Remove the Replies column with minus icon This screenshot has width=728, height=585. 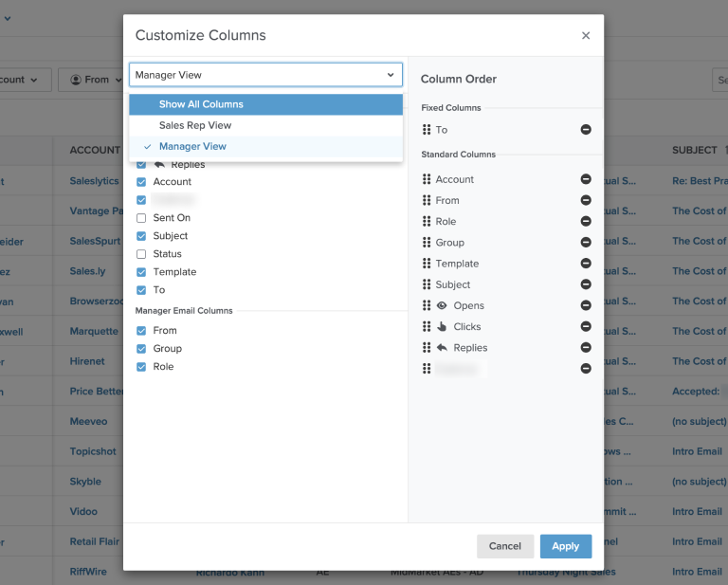tap(586, 347)
